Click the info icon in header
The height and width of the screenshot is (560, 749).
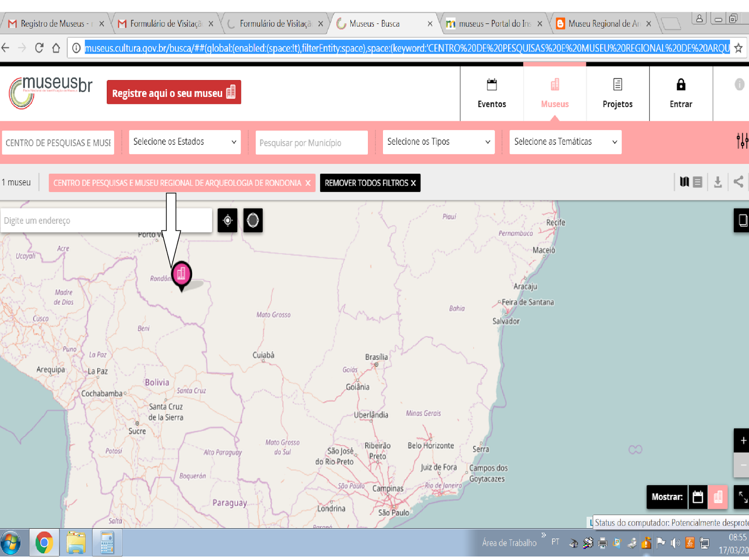pyautogui.click(x=739, y=84)
